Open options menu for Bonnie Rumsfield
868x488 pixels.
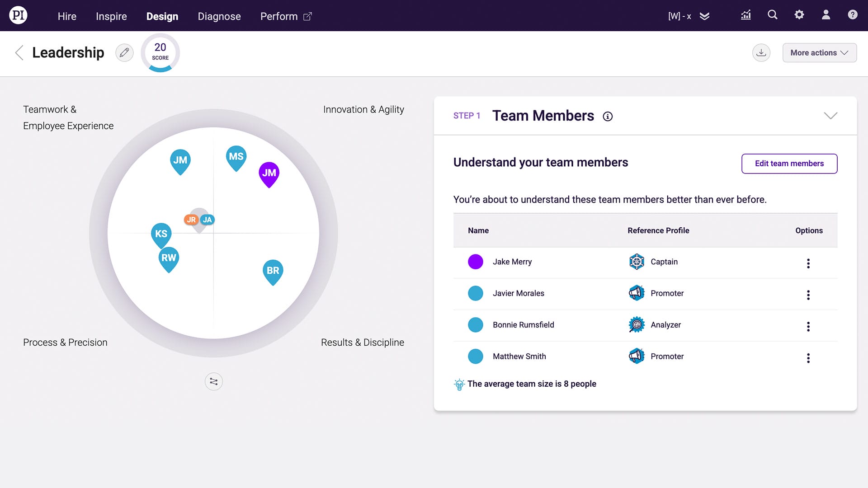[x=808, y=326]
